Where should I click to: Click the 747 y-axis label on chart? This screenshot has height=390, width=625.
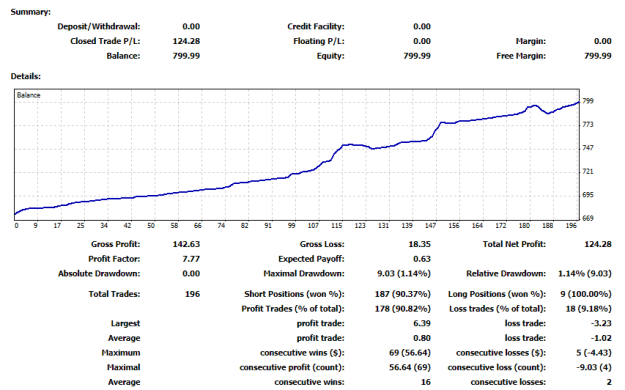(588, 148)
